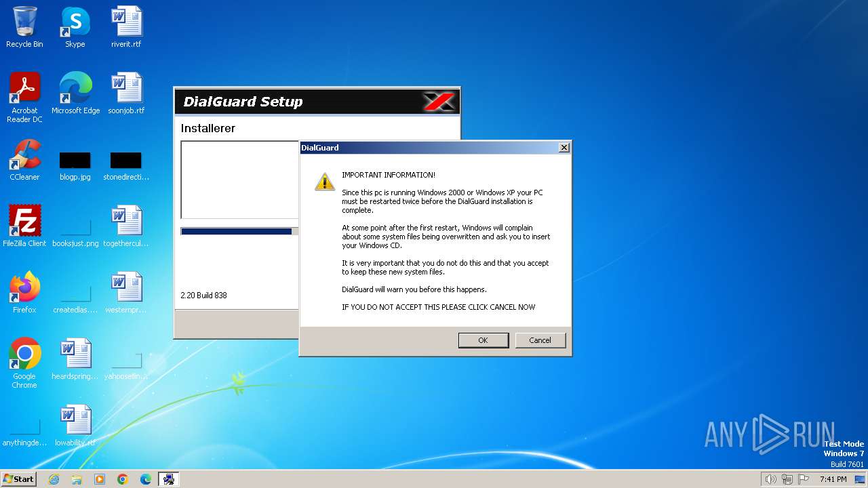The height and width of the screenshot is (488, 868).
Task: Select the Microsoft Edge desktop shortcut
Action: [x=75, y=94]
